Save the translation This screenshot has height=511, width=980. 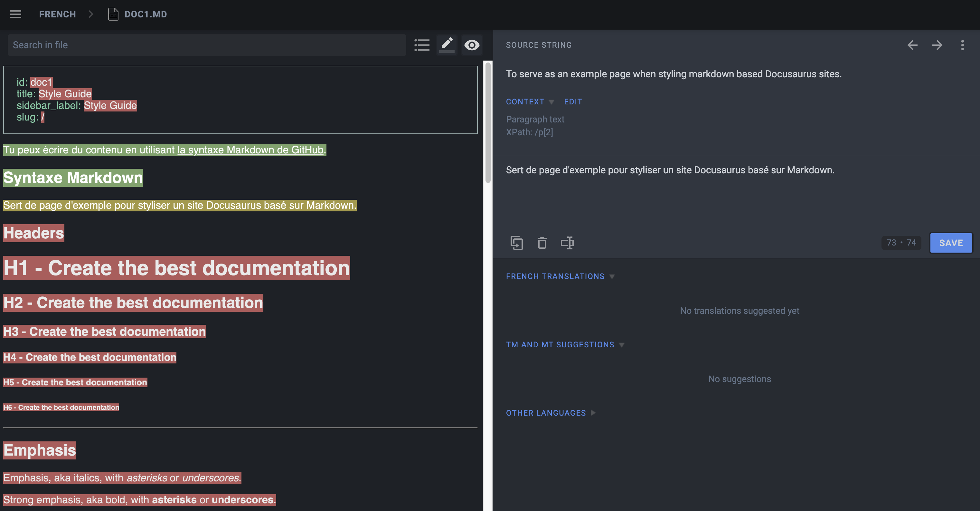pos(951,243)
